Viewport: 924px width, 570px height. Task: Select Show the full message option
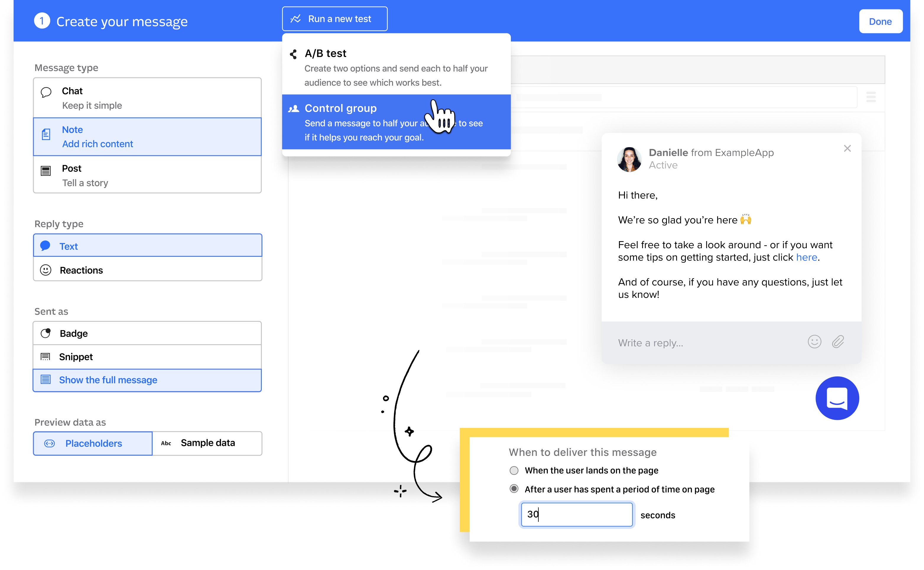(148, 379)
